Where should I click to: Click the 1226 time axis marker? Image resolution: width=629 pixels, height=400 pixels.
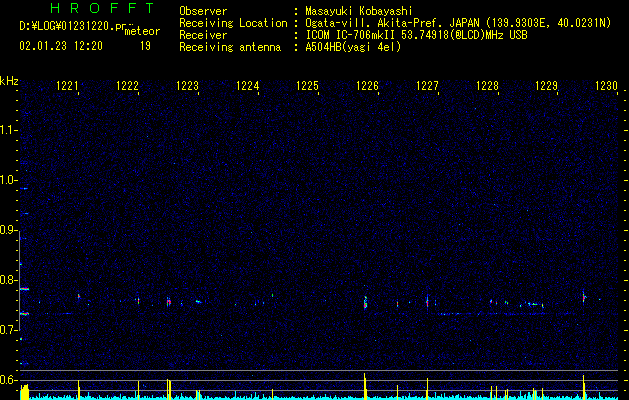[367, 86]
